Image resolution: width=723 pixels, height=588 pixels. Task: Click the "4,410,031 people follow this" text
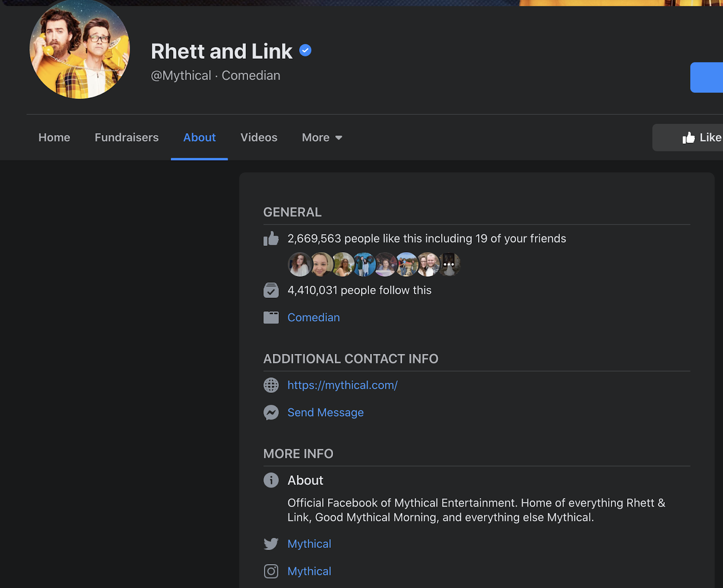click(360, 290)
